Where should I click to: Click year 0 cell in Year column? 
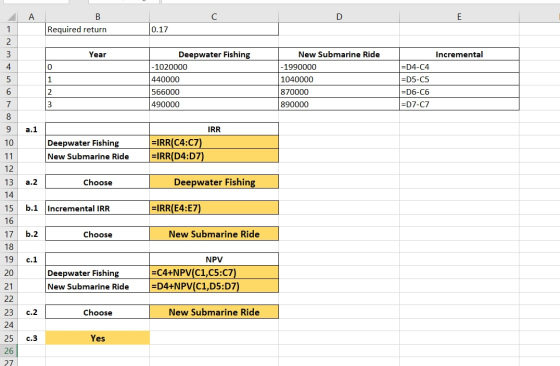[x=98, y=67]
